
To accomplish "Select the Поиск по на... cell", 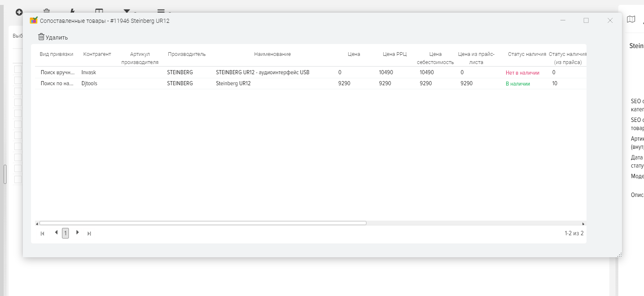I will click(57, 84).
